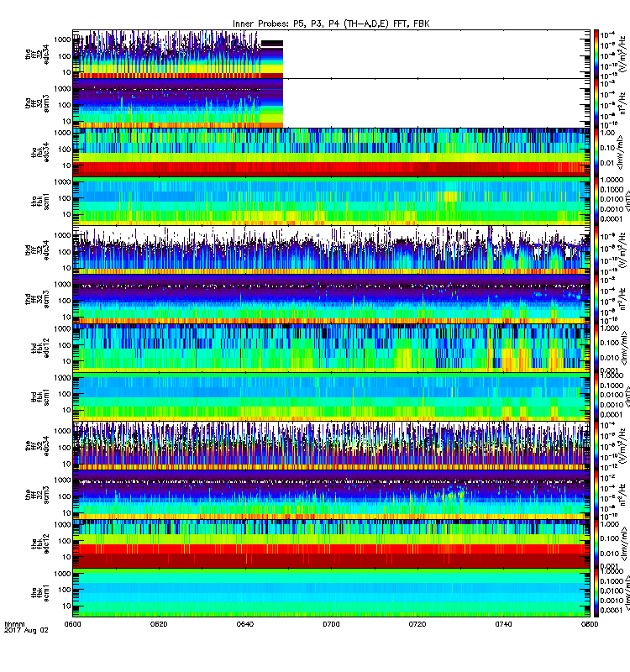The image size is (630, 672).
Task: Click the tha fbk scm1 panel label
Action: (40, 202)
